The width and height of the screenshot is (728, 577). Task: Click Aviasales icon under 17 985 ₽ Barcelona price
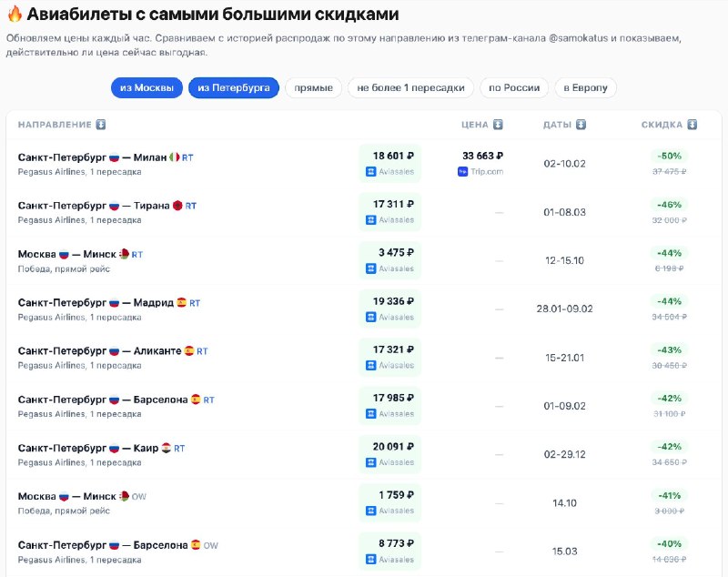370,414
